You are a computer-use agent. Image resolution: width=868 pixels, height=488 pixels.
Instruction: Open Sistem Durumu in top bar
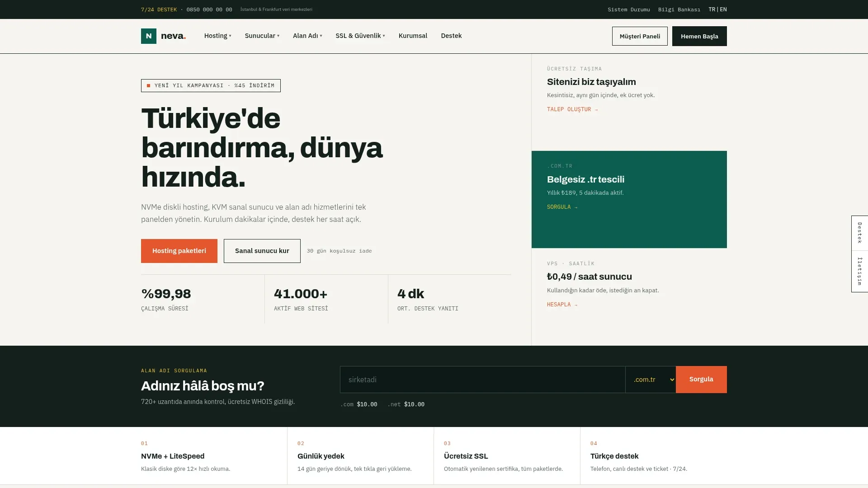point(628,9)
